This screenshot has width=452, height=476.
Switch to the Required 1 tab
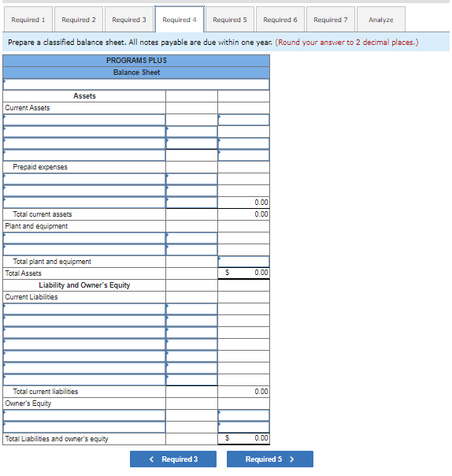(28, 20)
